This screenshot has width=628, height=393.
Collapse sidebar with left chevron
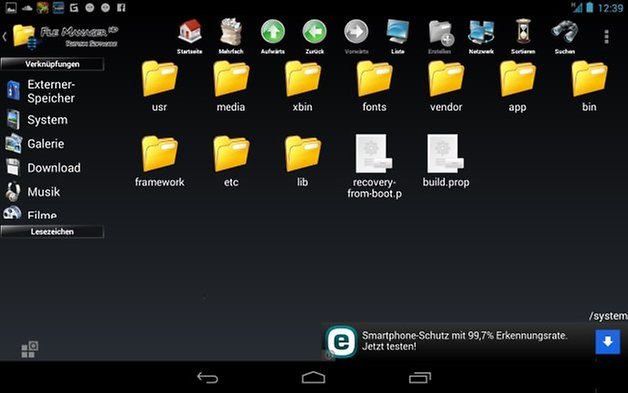pos(4,36)
